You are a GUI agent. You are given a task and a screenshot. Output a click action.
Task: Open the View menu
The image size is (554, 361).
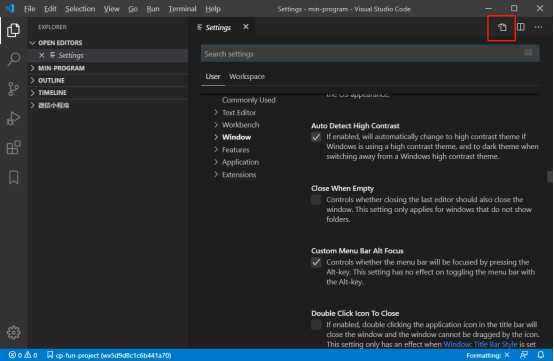112,9
